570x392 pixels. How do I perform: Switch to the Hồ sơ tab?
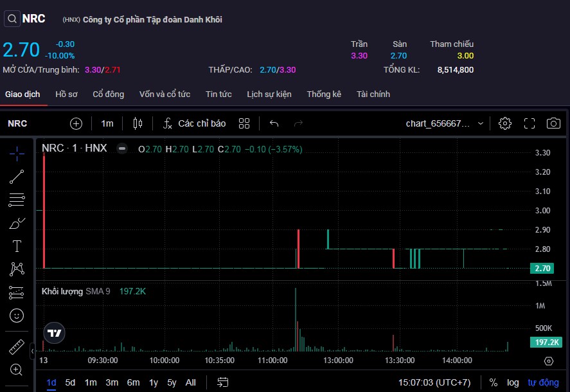(66, 94)
